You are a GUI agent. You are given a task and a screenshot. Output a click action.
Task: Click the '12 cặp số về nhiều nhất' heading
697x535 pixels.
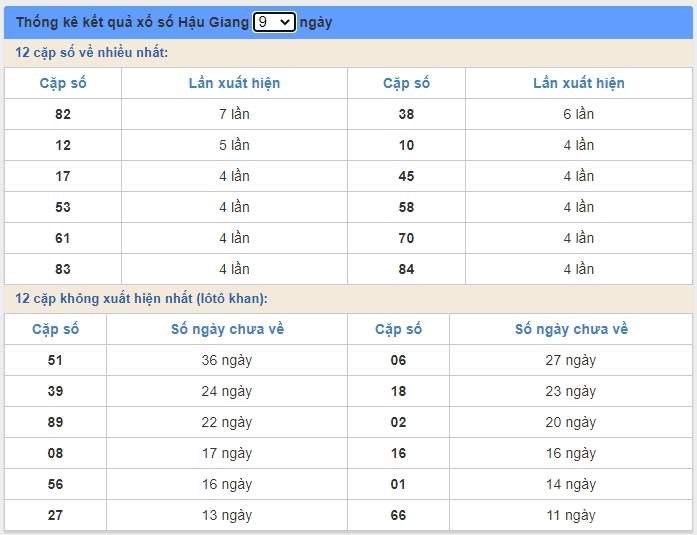tap(92, 52)
